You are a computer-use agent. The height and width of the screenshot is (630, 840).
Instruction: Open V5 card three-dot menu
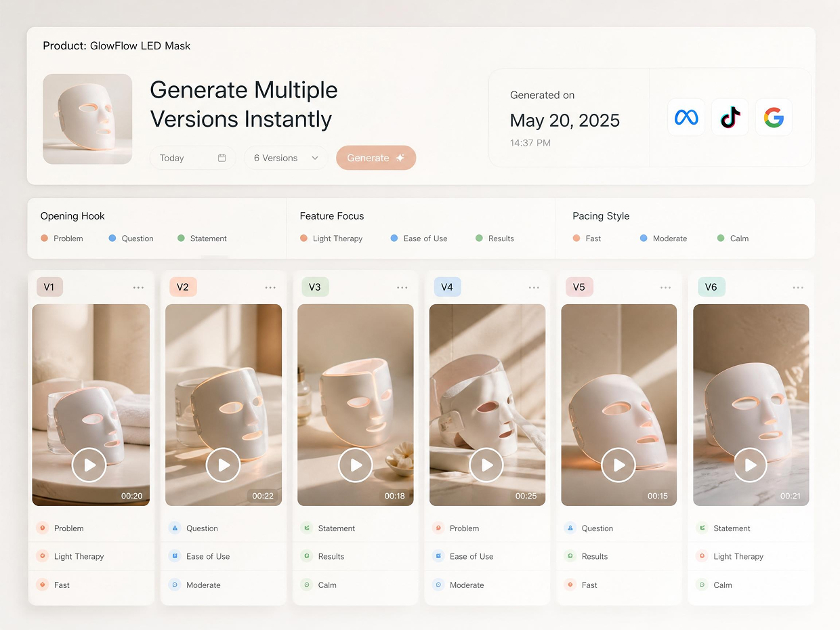tap(666, 287)
